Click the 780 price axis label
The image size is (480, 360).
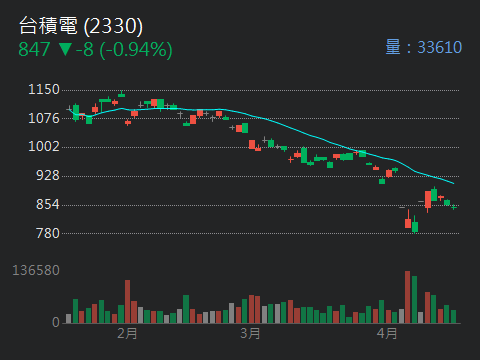point(48,233)
